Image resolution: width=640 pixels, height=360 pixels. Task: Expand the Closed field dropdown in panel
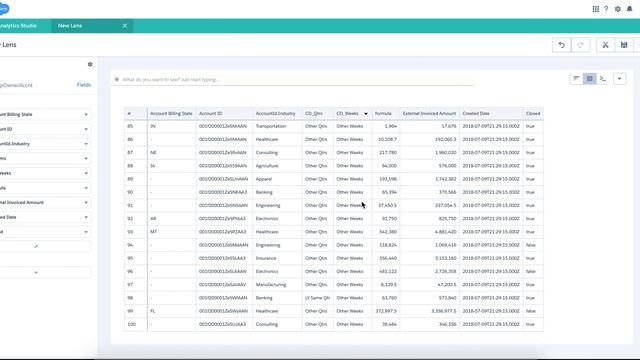tap(86, 232)
